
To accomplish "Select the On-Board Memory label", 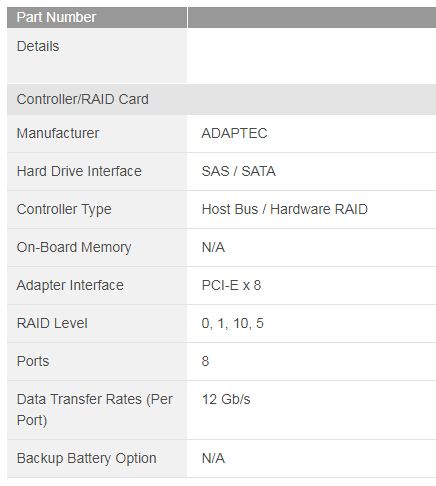I will click(74, 248).
